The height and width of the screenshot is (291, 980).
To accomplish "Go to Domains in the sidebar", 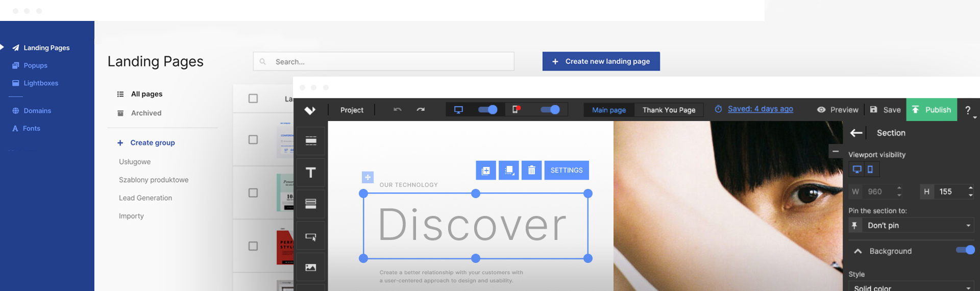I will (32, 110).
